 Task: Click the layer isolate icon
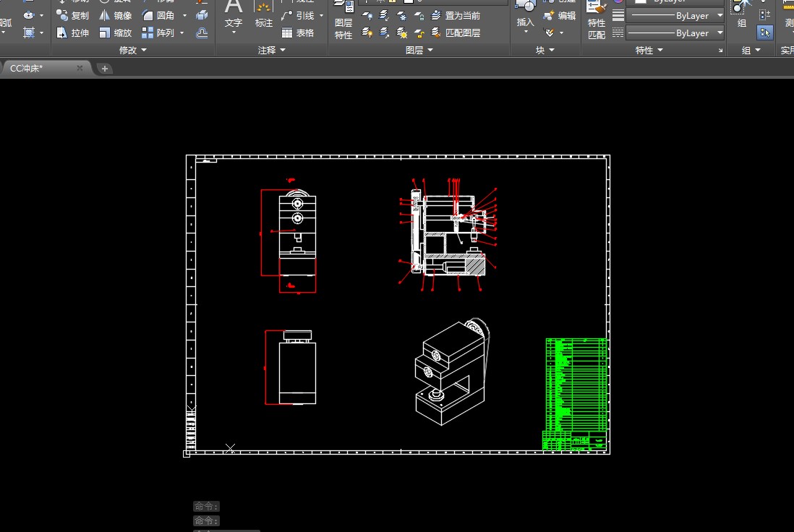tap(384, 16)
